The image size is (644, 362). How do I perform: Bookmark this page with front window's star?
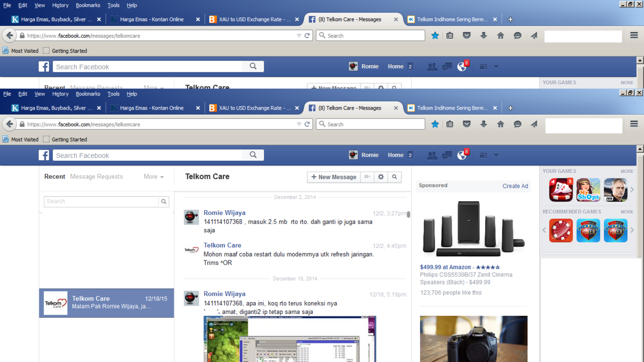(x=435, y=124)
